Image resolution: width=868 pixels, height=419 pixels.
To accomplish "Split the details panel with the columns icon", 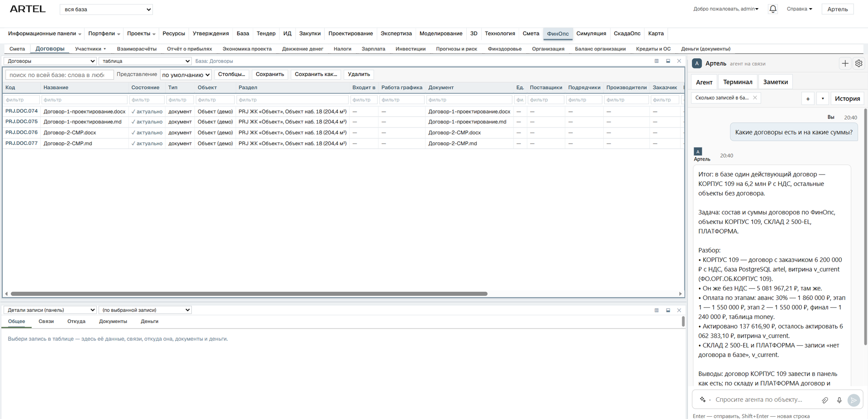I will point(656,310).
